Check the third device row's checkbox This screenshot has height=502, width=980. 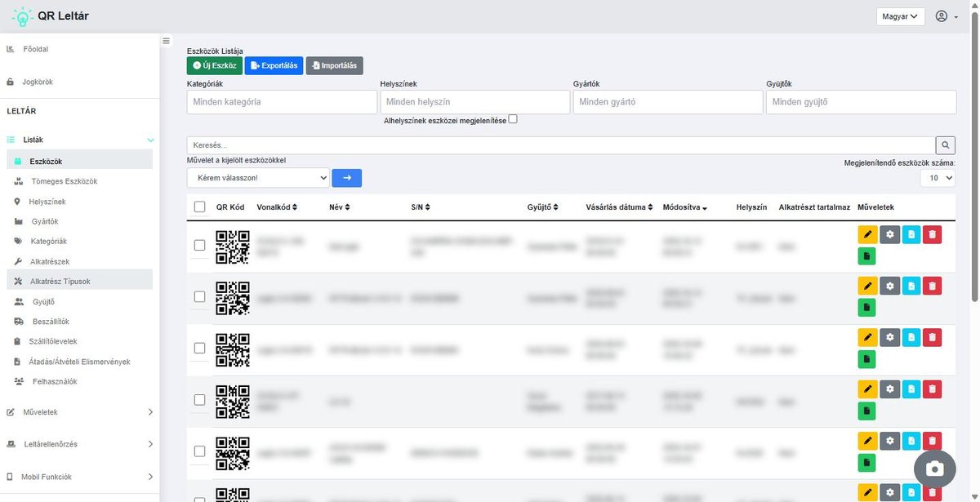click(x=200, y=349)
